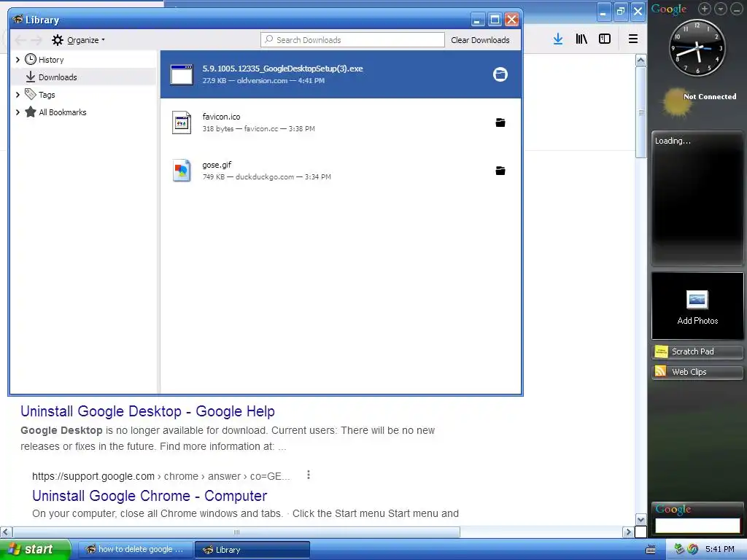Click the Not Connected weather gadget

tap(700, 101)
